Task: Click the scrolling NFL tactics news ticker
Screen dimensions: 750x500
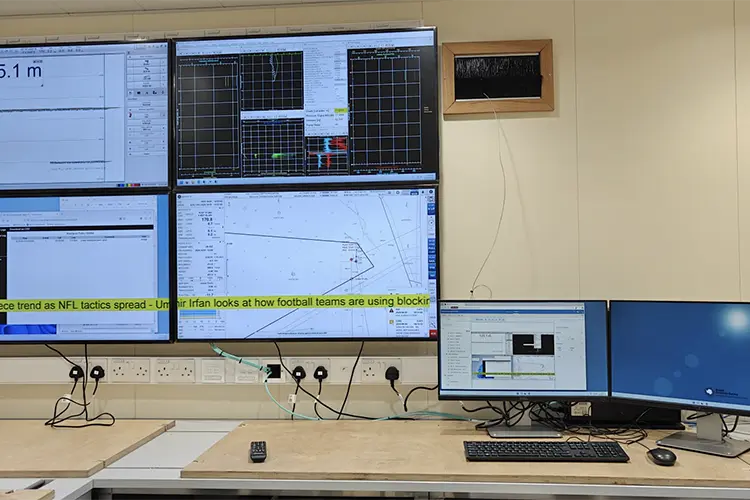Action: (x=214, y=303)
